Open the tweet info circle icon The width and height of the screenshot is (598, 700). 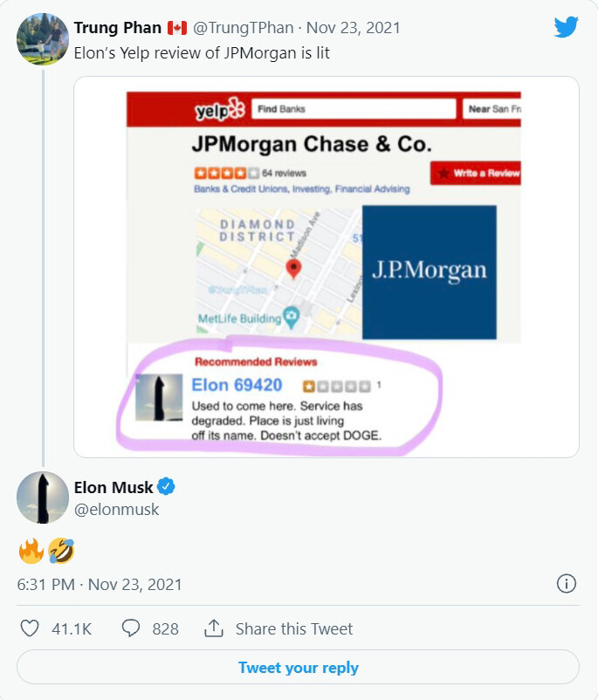[567, 584]
